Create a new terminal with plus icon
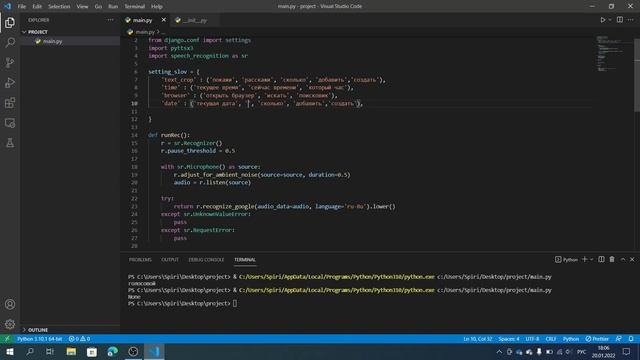 tap(584, 259)
